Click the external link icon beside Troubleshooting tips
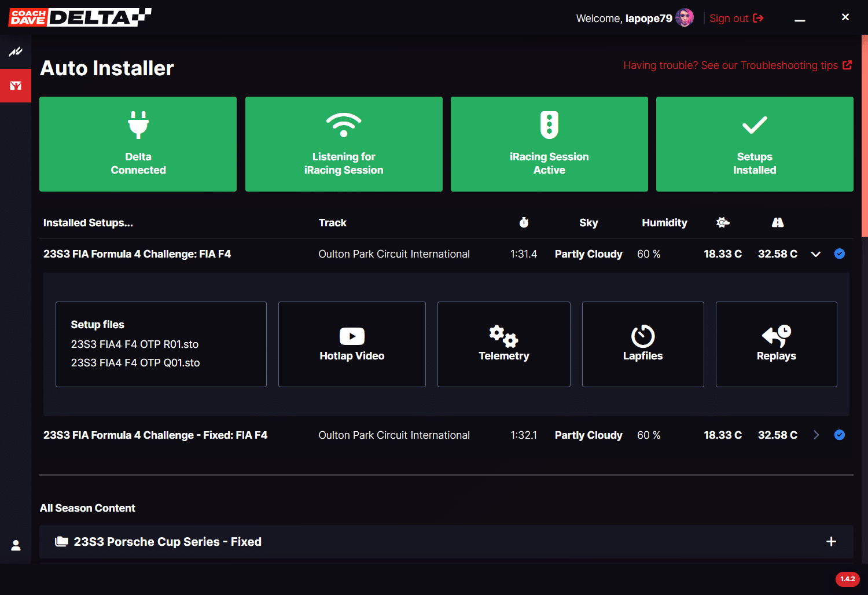 click(847, 65)
